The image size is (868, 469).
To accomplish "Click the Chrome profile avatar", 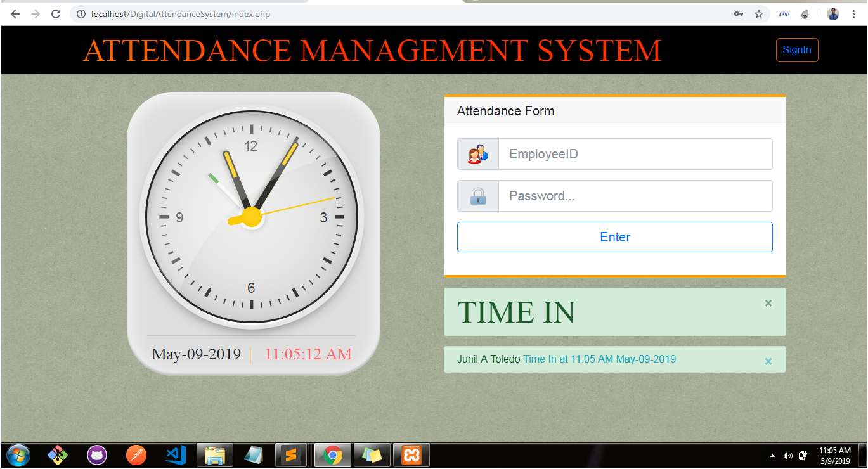I will point(832,13).
